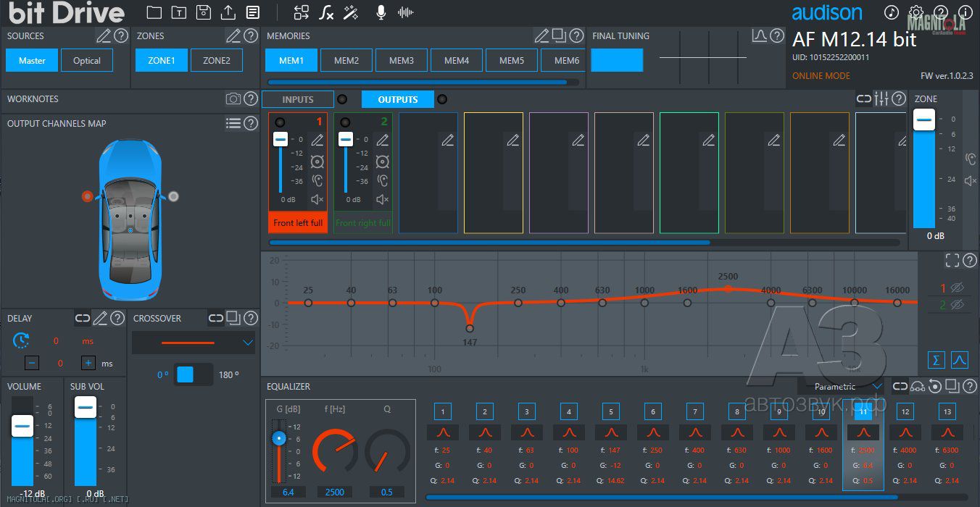Click the master VOLUME slider handle
Image resolution: width=980 pixels, height=507 pixels.
pos(22,426)
